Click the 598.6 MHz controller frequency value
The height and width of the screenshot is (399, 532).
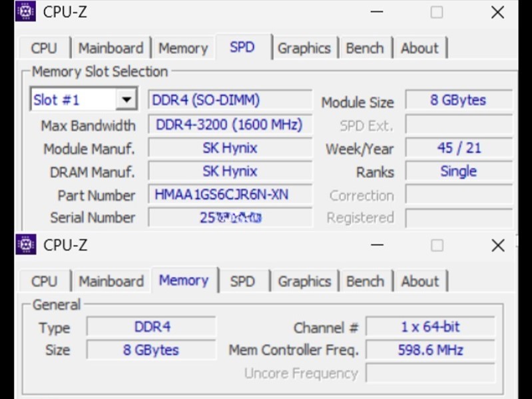430,350
